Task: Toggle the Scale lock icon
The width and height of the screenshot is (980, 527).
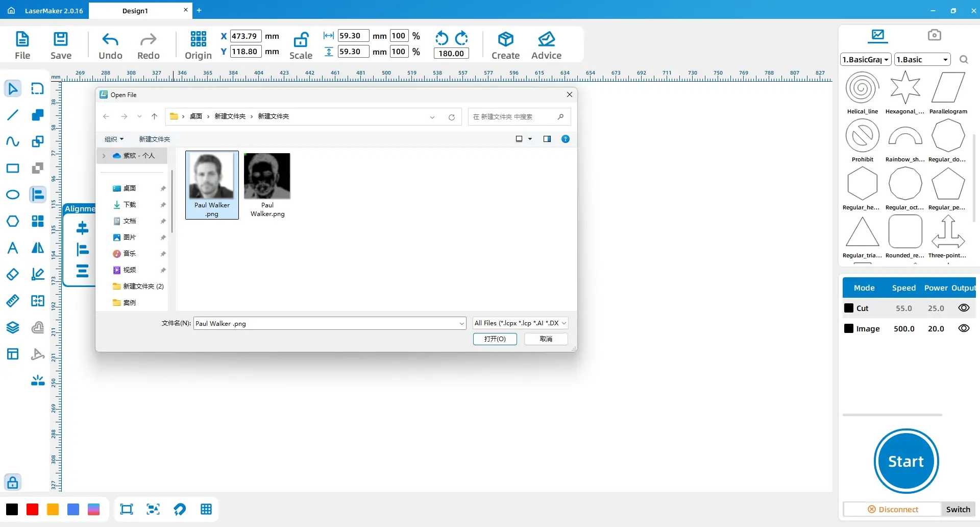Action: (301, 45)
